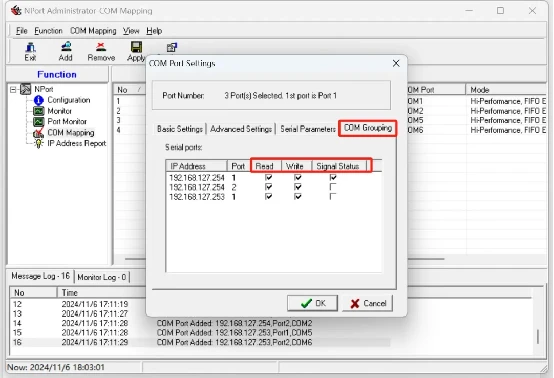Select COM6 row in main list
This screenshot has height=378, width=554.
click(477, 130)
